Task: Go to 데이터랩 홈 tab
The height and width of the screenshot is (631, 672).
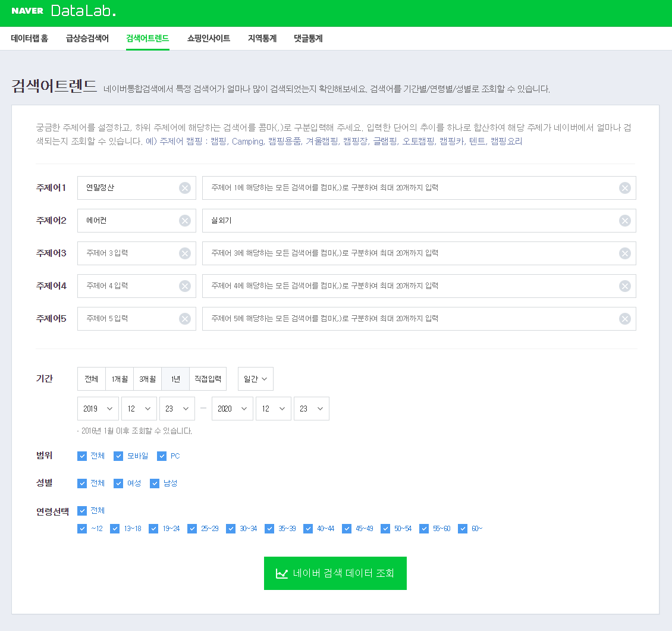Action: [x=30, y=39]
